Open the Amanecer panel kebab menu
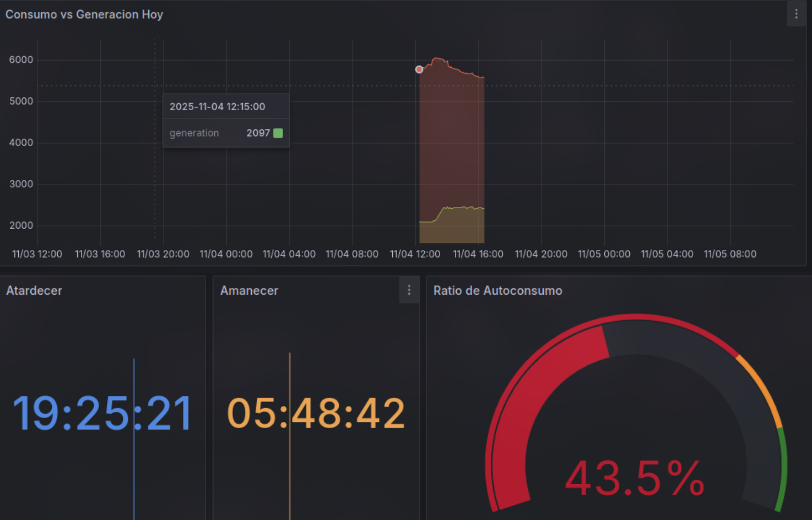Viewport: 812px width, 520px height. (409, 290)
